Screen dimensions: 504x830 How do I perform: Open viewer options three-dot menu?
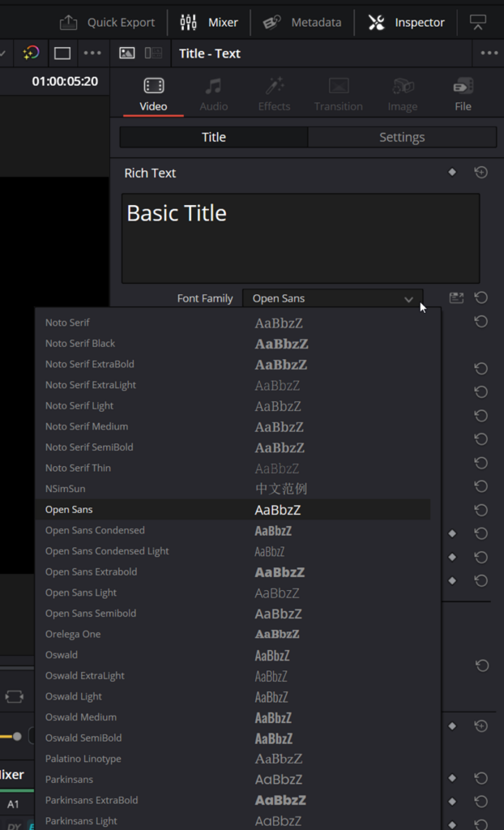point(92,53)
